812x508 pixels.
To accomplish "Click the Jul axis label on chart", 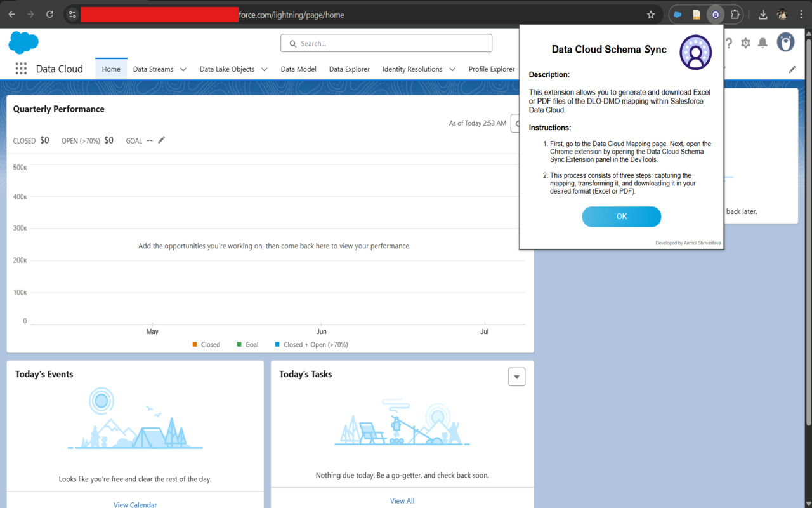I will coord(485,331).
